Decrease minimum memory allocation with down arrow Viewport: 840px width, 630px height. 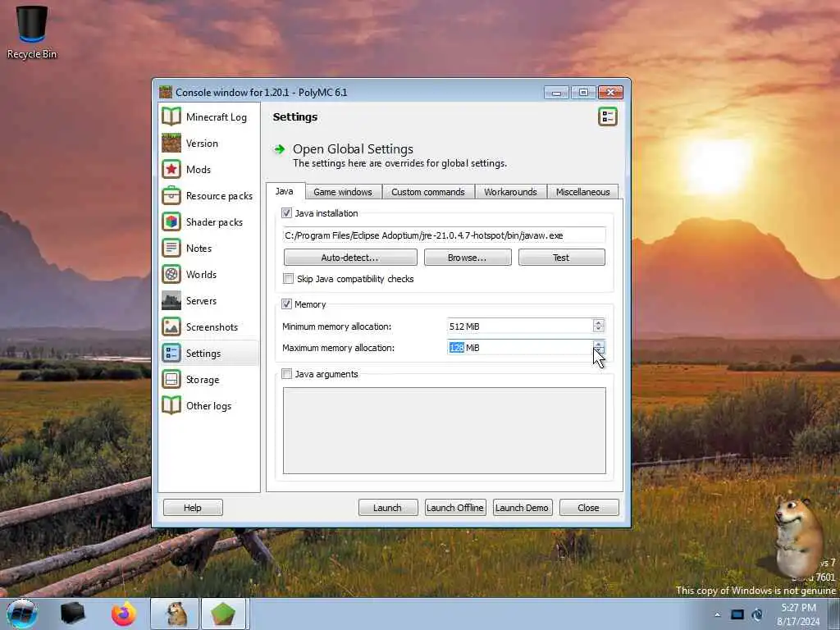coord(598,329)
